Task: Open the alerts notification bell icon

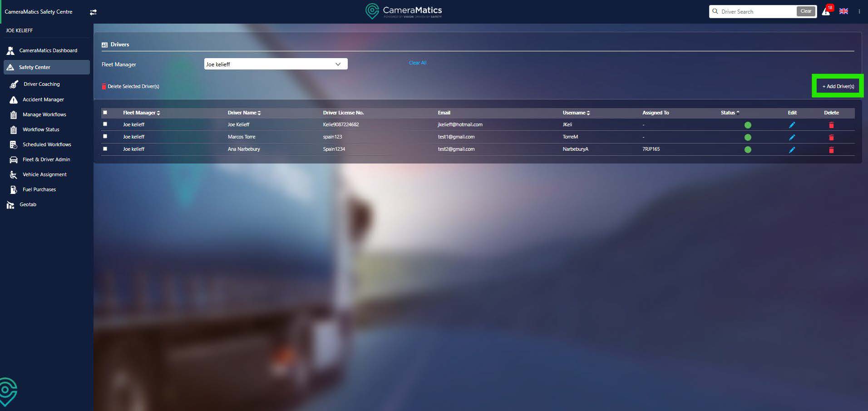Action: (826, 12)
